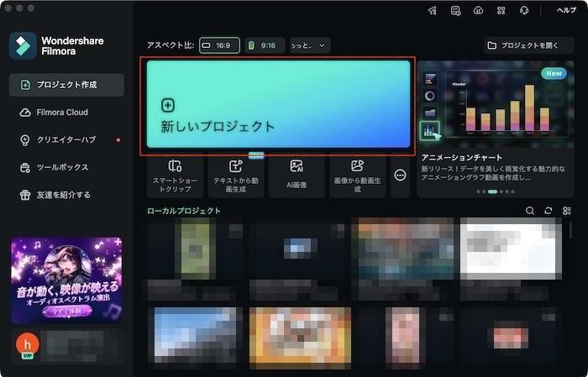Click the Wondershare Filmora logo
588x377 pixels.
click(23, 46)
